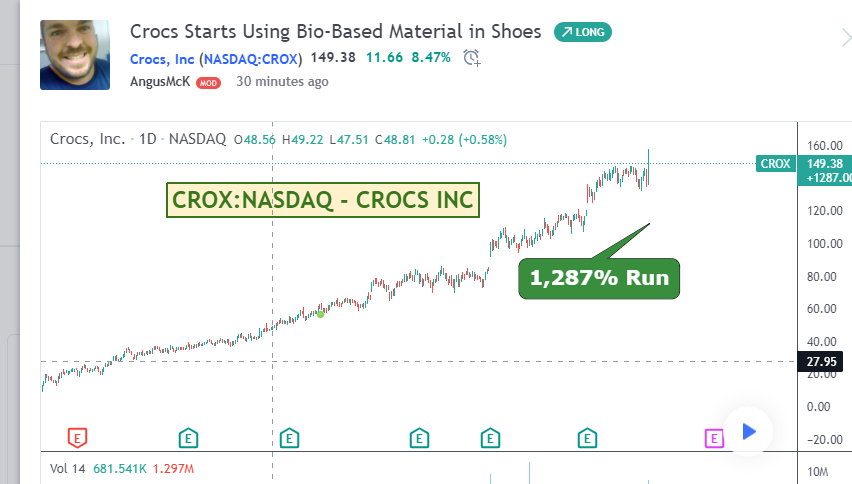Click the add alert clock icon
The image size is (852, 484).
point(472,58)
